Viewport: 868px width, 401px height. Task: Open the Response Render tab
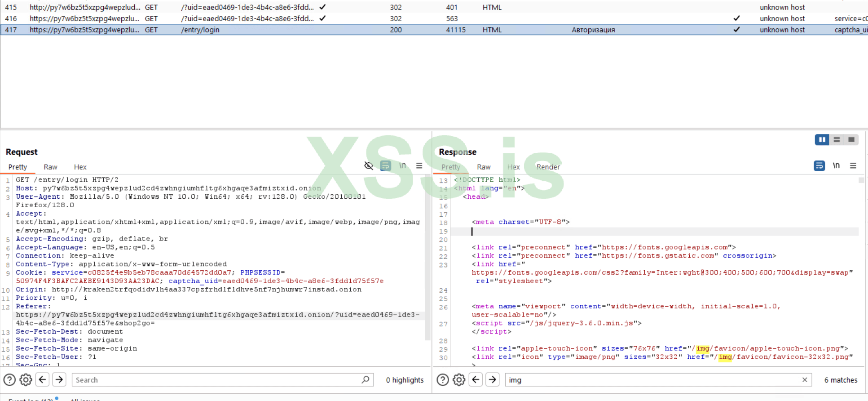coord(548,167)
